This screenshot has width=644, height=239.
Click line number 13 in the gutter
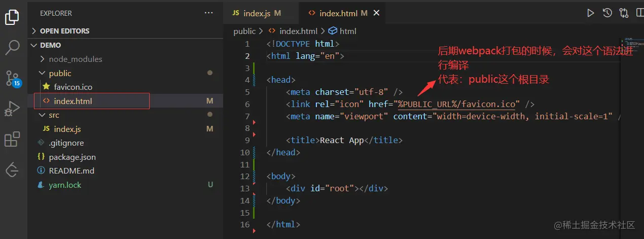pos(245,188)
